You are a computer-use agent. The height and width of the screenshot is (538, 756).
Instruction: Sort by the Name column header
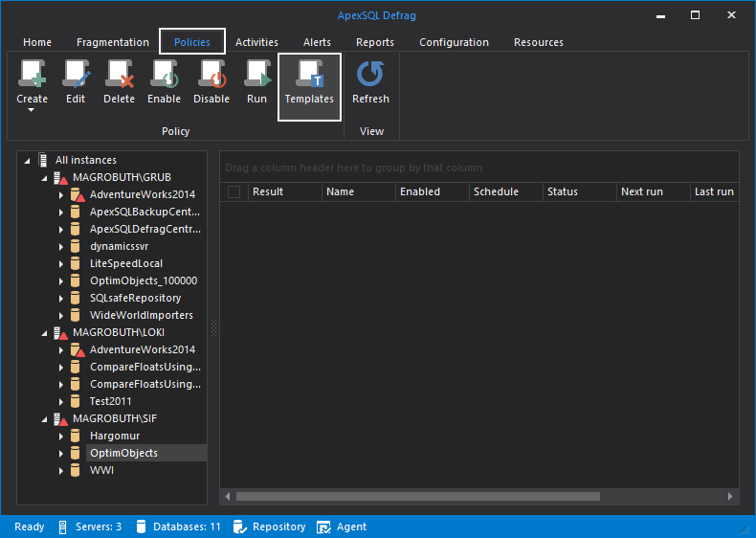(359, 192)
